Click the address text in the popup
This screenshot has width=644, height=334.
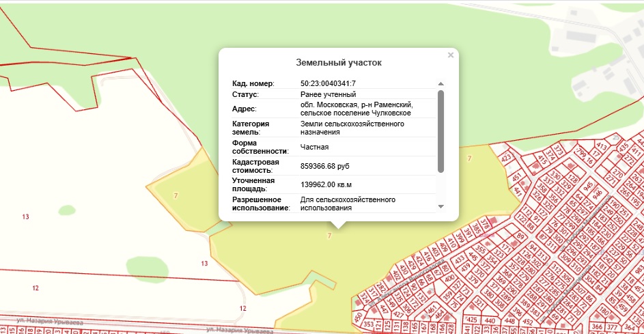[x=355, y=109]
